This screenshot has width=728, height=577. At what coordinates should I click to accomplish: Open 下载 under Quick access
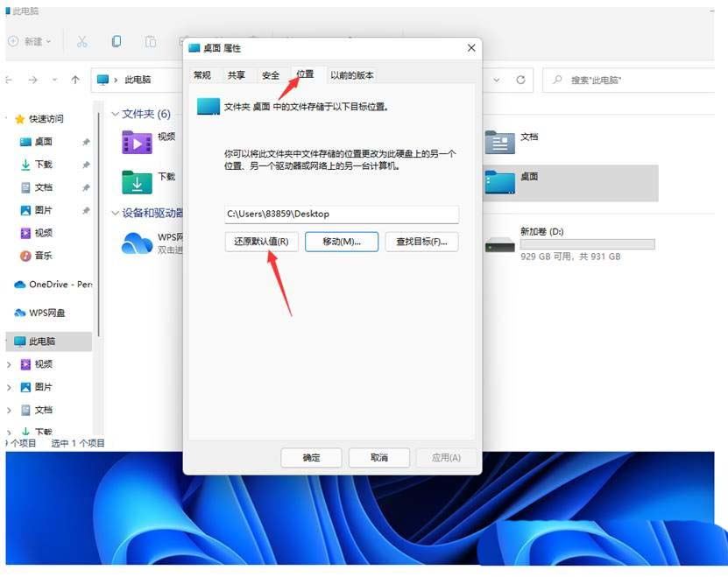coord(43,165)
